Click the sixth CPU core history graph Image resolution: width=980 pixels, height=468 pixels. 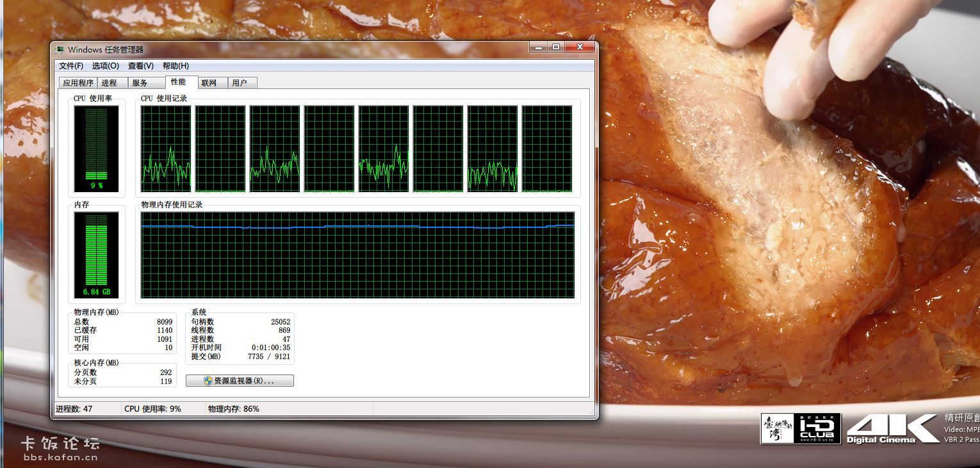coord(438,149)
